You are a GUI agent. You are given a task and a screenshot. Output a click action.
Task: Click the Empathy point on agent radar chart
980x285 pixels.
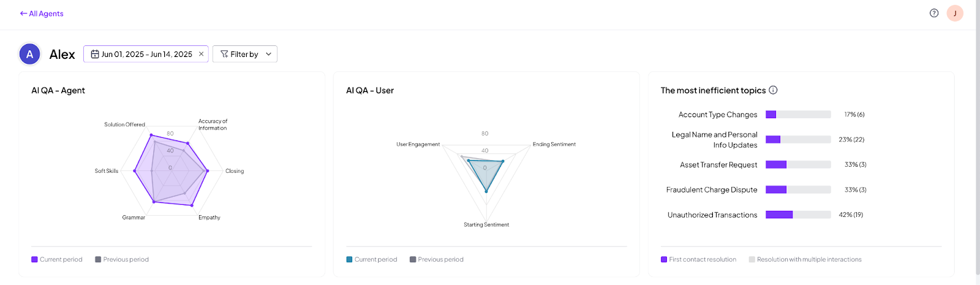[x=192, y=205]
